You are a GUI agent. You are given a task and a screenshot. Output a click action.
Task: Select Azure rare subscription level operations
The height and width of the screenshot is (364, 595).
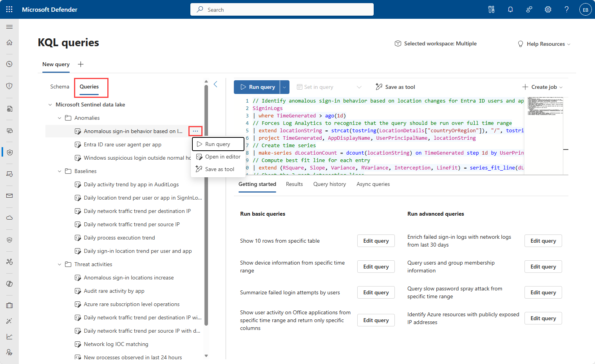(x=132, y=305)
